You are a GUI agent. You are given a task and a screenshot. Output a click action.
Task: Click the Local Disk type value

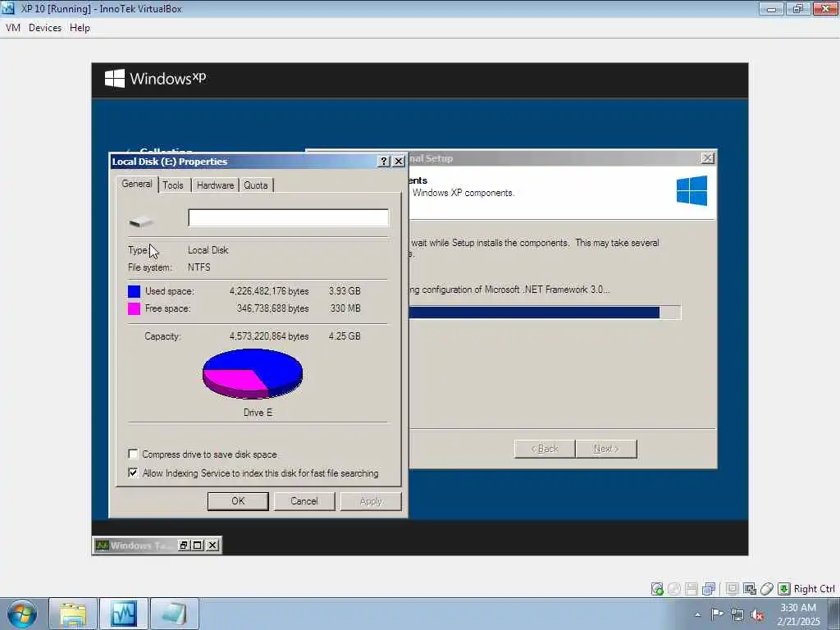(x=208, y=249)
